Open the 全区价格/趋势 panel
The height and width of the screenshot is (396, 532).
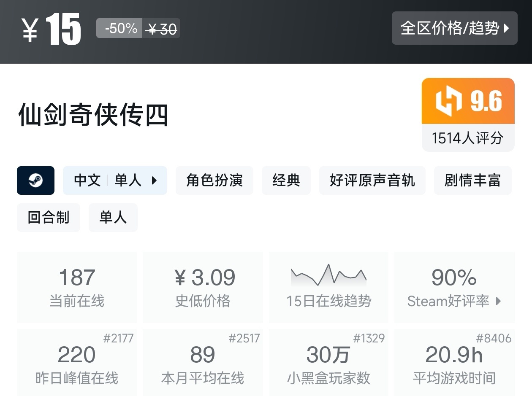(454, 28)
